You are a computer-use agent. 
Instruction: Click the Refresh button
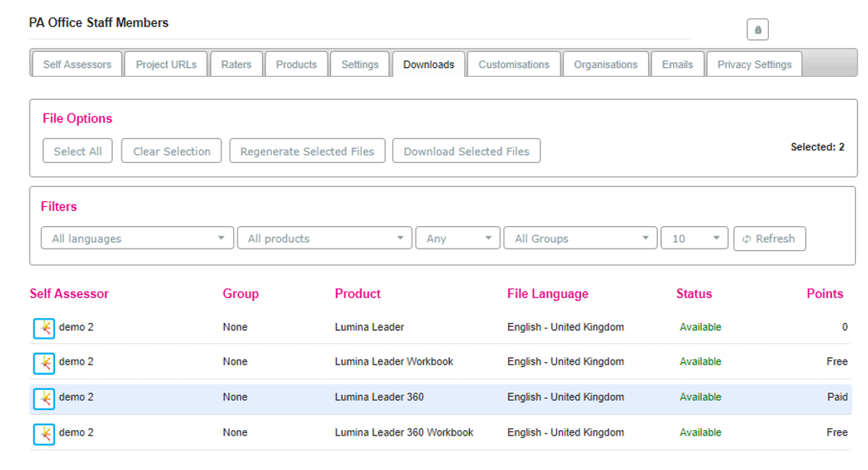pos(770,239)
